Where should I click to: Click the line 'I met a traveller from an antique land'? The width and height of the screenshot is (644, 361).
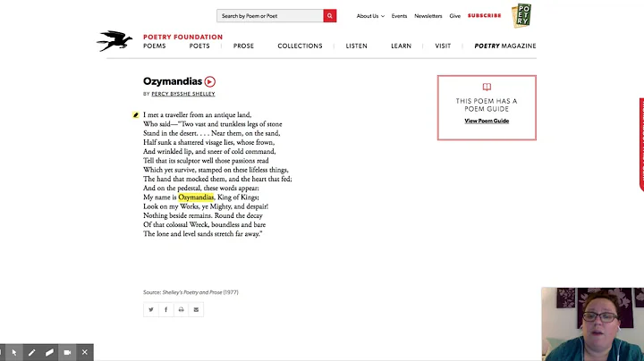coord(197,115)
